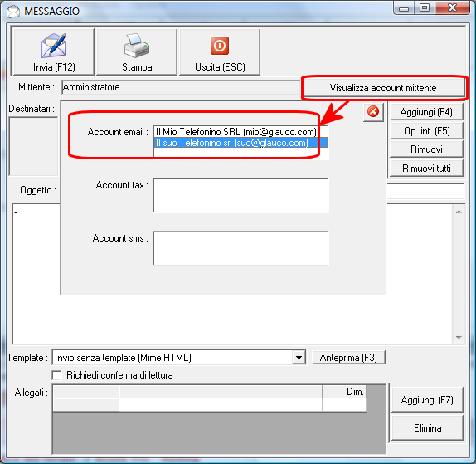Click inside the Account sms list box
Image resolution: width=476 pixels, height=464 pixels.
[x=240, y=248]
